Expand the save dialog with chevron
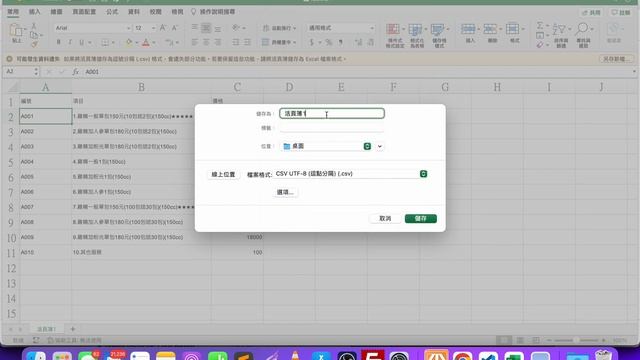Image resolution: width=640 pixels, height=360 pixels. 380,146
